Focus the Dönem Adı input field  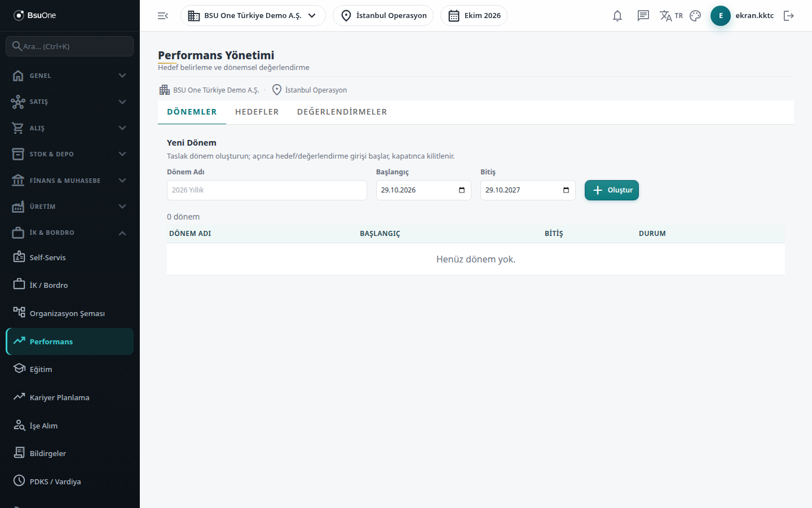point(267,190)
